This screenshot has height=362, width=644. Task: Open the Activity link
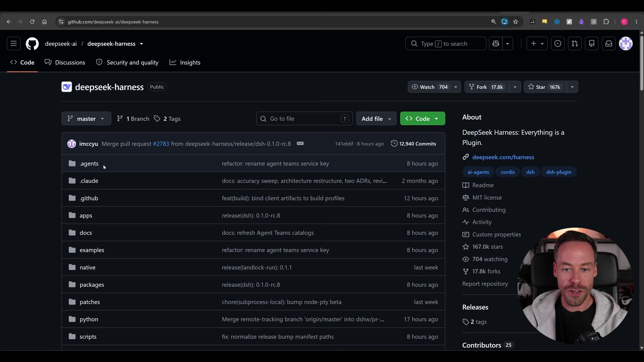pos(477,222)
